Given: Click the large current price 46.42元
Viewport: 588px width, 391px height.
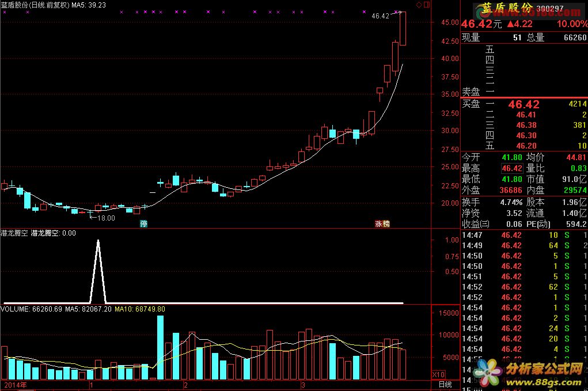Looking at the screenshot, I should 481,24.
